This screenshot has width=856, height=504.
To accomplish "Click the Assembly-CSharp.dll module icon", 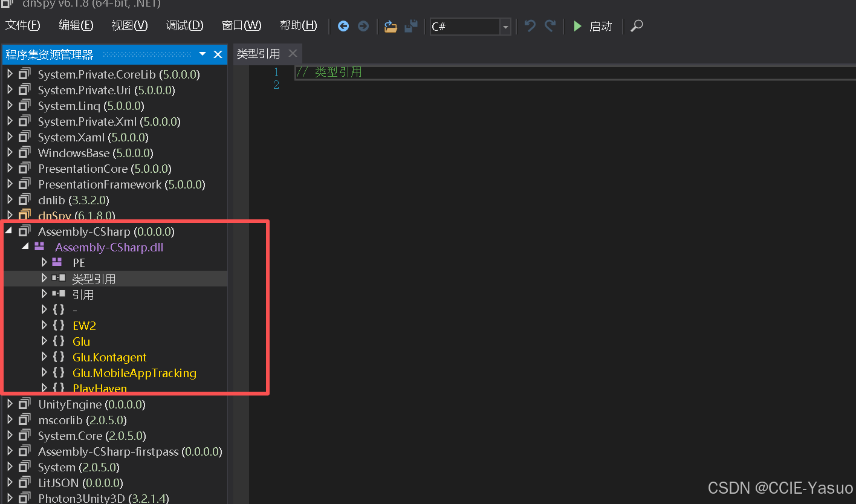I will (39, 247).
